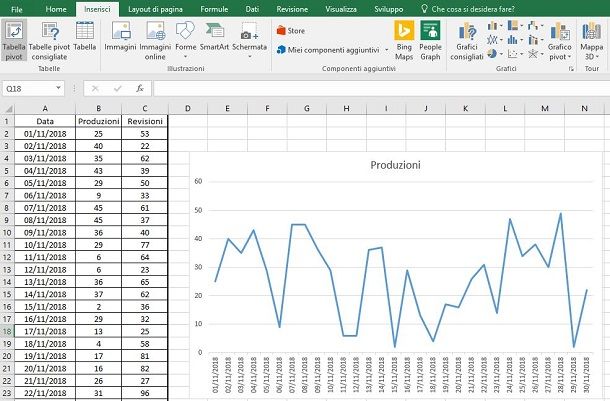Click chart axis label 30/11/2018
The height and width of the screenshot is (401, 610).
[587, 375]
